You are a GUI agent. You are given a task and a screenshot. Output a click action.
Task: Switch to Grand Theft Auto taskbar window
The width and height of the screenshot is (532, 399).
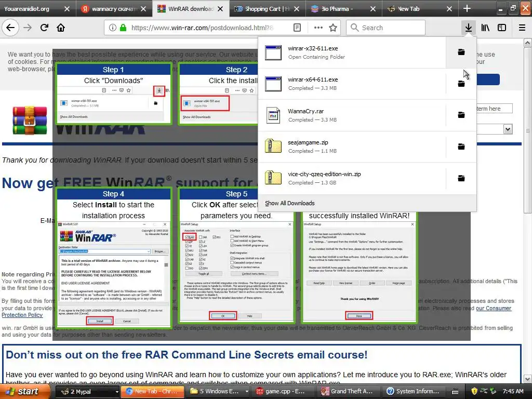point(349,391)
